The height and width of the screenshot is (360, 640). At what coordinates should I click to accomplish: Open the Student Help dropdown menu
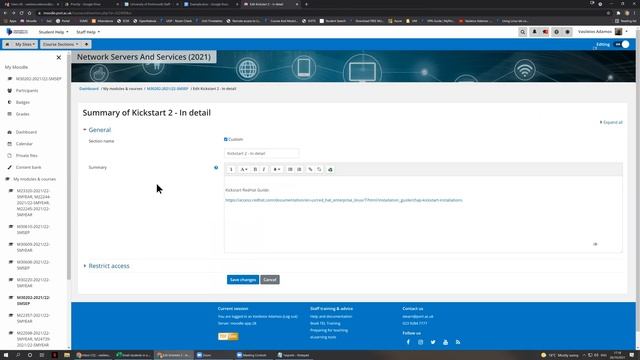coord(53,32)
